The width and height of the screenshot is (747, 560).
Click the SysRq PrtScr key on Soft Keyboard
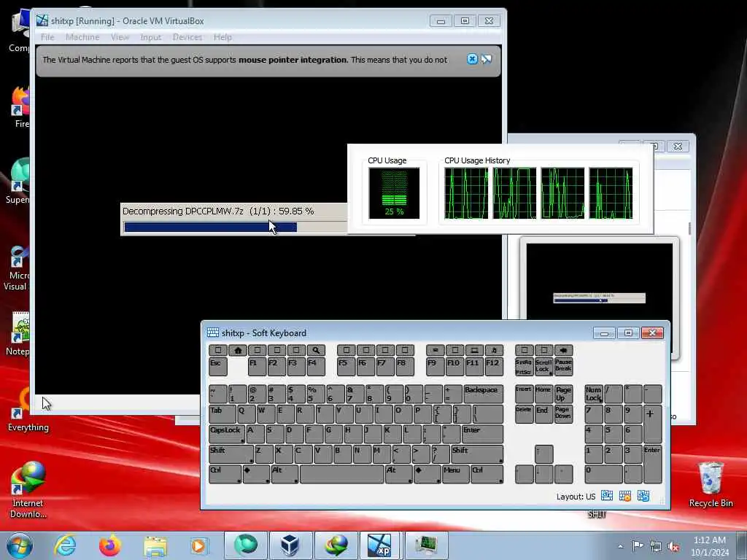tap(524, 367)
